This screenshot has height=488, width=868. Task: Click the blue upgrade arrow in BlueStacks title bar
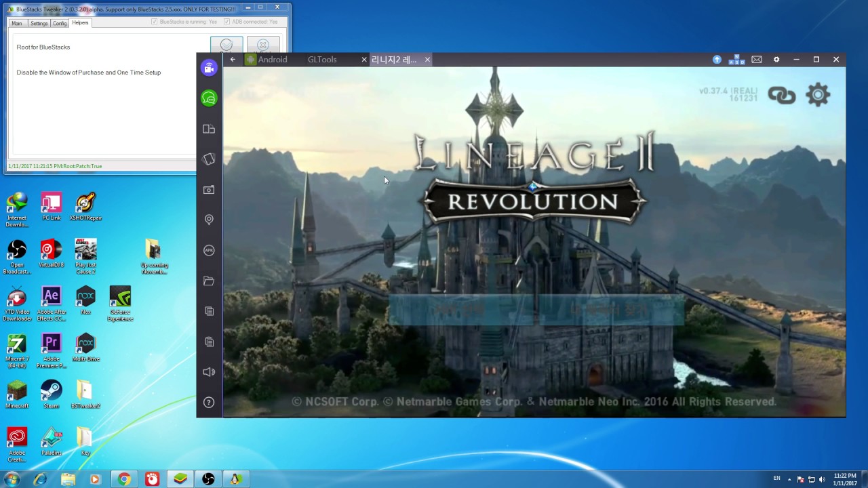[717, 60]
